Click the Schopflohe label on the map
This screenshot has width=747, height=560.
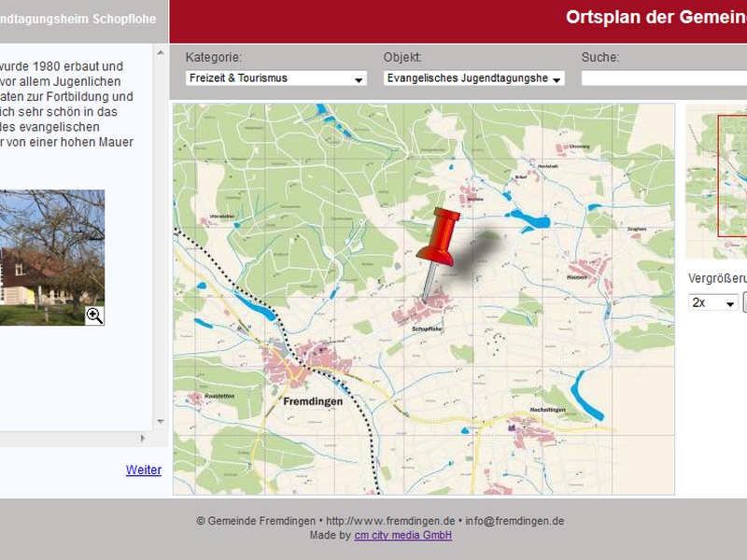tap(426, 329)
